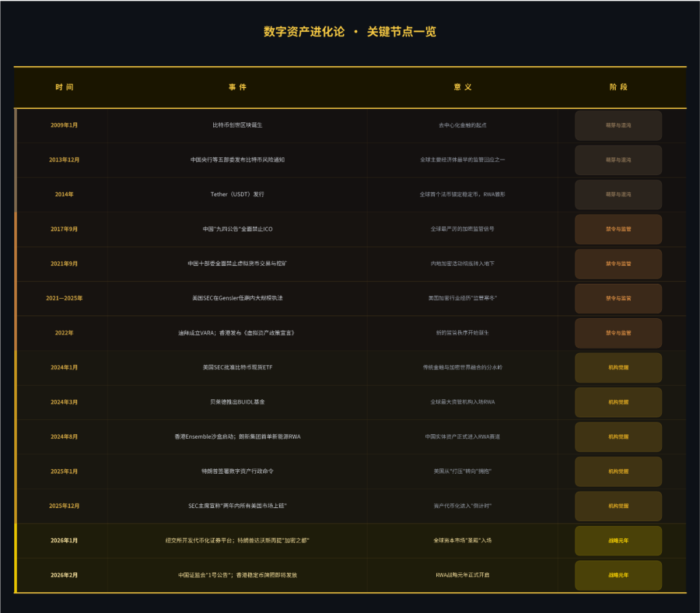This screenshot has width=700, height=613.
Task: Click the "阶段" column header
Action: point(618,87)
